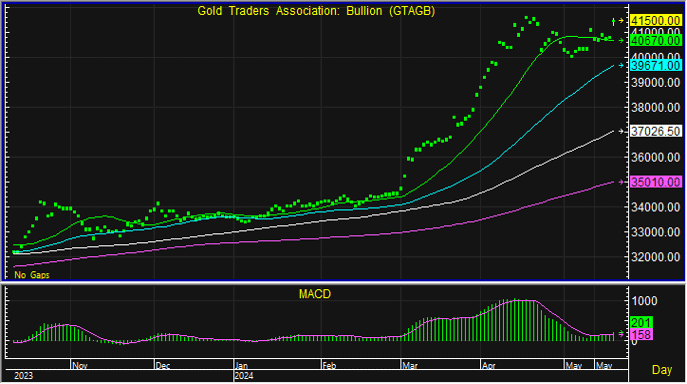Click the Nov date axis marker

pos(80,366)
